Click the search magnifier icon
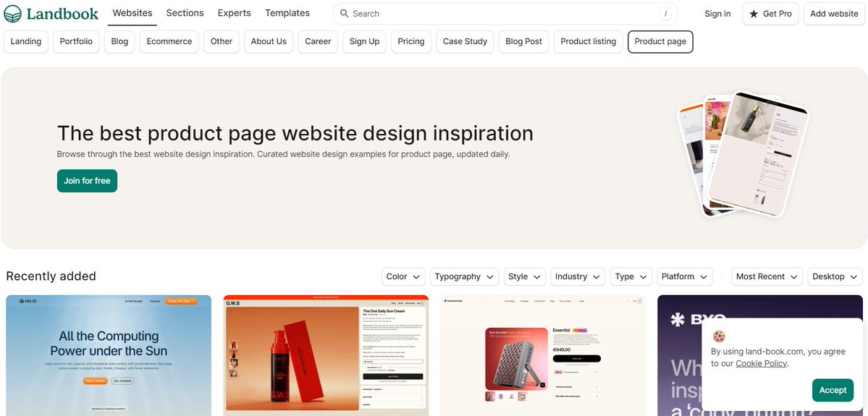The width and height of the screenshot is (868, 416). click(x=345, y=13)
